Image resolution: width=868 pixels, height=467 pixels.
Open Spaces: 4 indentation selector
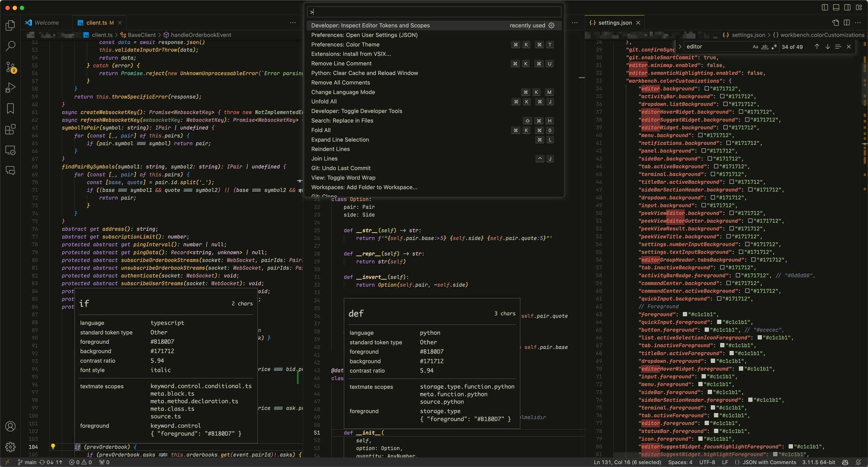pyautogui.click(x=680, y=462)
